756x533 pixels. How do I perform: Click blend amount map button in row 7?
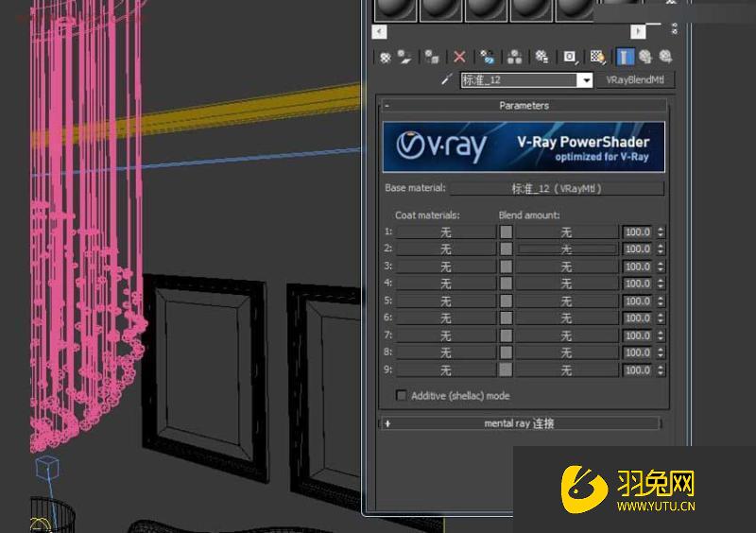tap(567, 335)
